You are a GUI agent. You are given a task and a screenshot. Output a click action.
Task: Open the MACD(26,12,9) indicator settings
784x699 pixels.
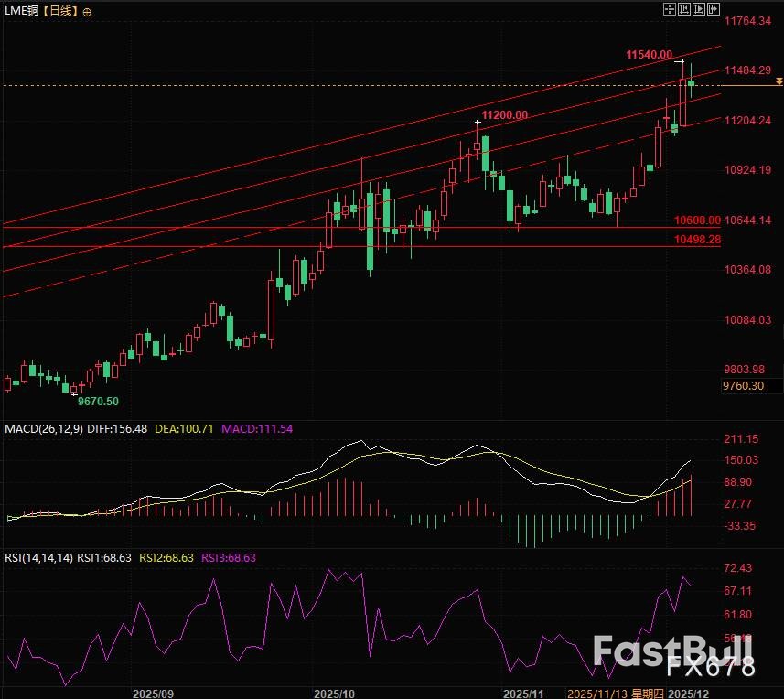pos(44,428)
